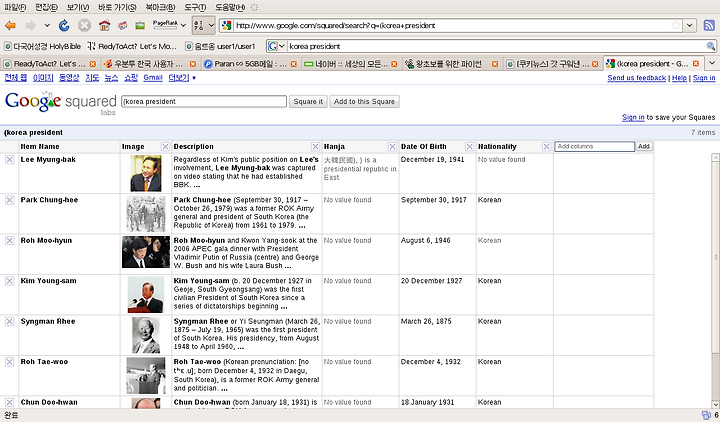The width and height of the screenshot is (720, 422).
Task: Click the browser search box with korea president
Action: tap(496, 46)
